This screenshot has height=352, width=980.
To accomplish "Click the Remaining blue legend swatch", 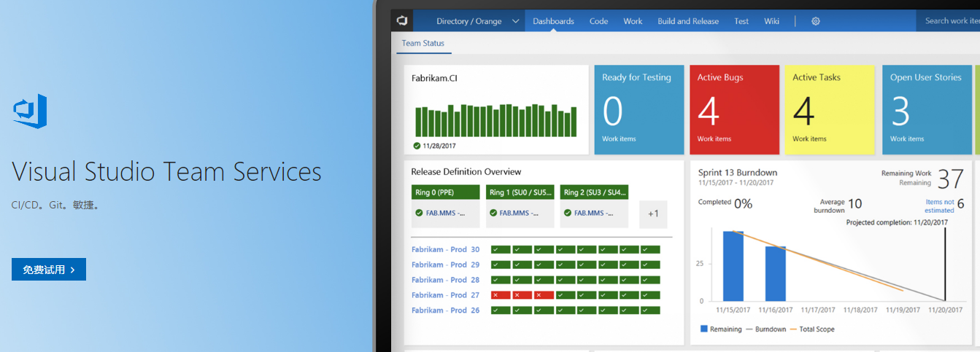I will pyautogui.click(x=704, y=329).
